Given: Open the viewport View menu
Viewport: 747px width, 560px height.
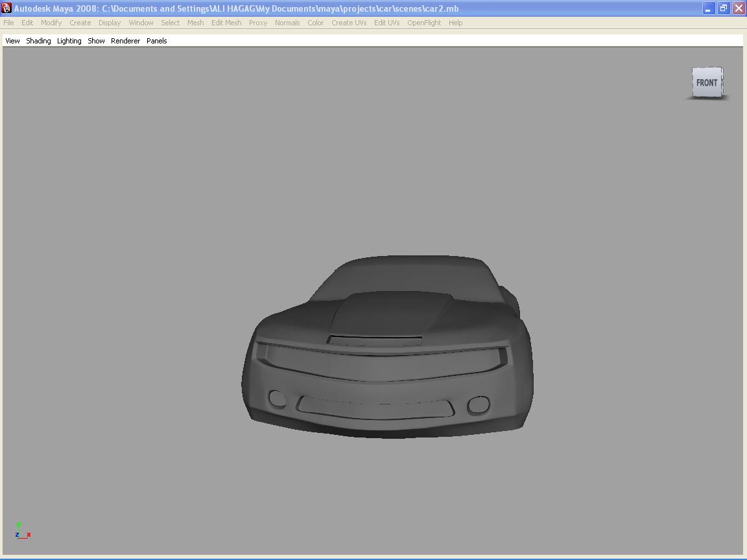Looking at the screenshot, I should pyautogui.click(x=12, y=41).
